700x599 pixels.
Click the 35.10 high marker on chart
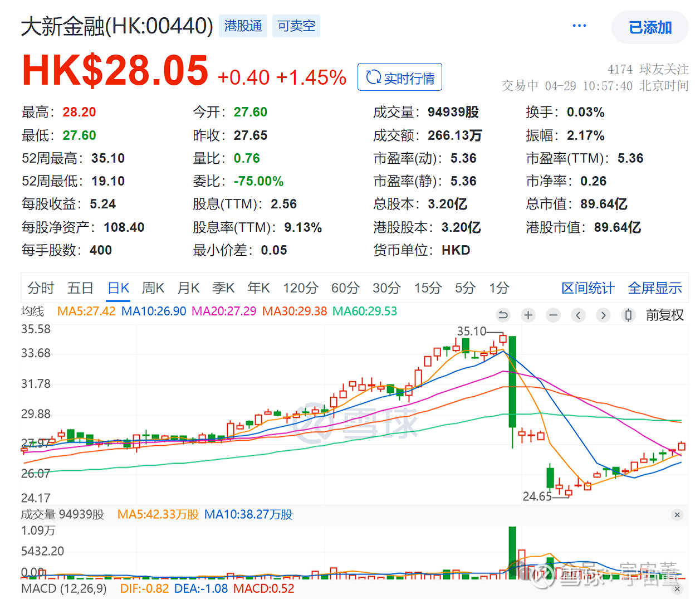472,331
